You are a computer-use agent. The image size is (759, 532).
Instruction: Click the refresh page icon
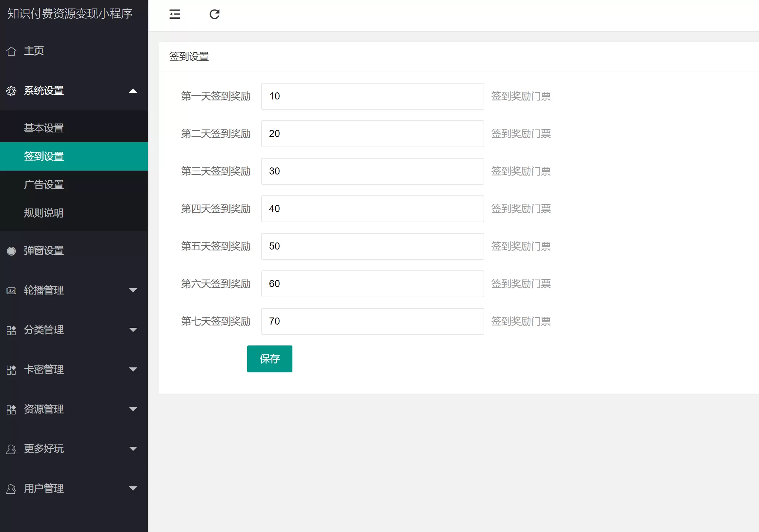(x=215, y=14)
